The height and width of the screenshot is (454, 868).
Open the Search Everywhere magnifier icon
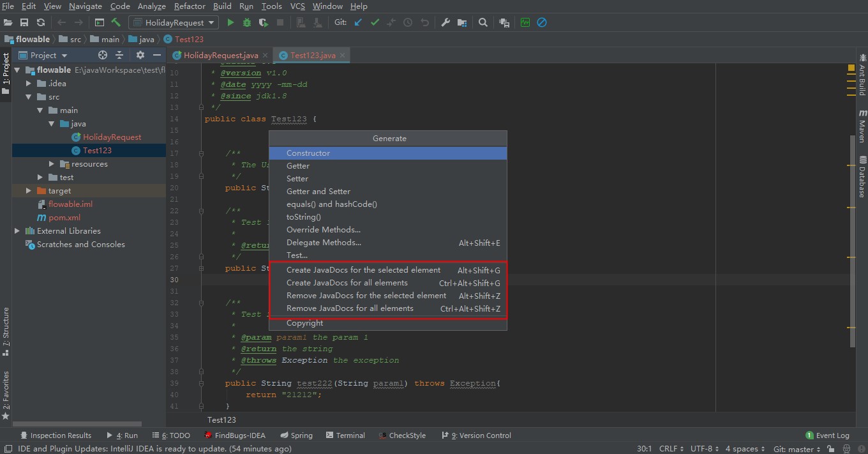click(483, 22)
